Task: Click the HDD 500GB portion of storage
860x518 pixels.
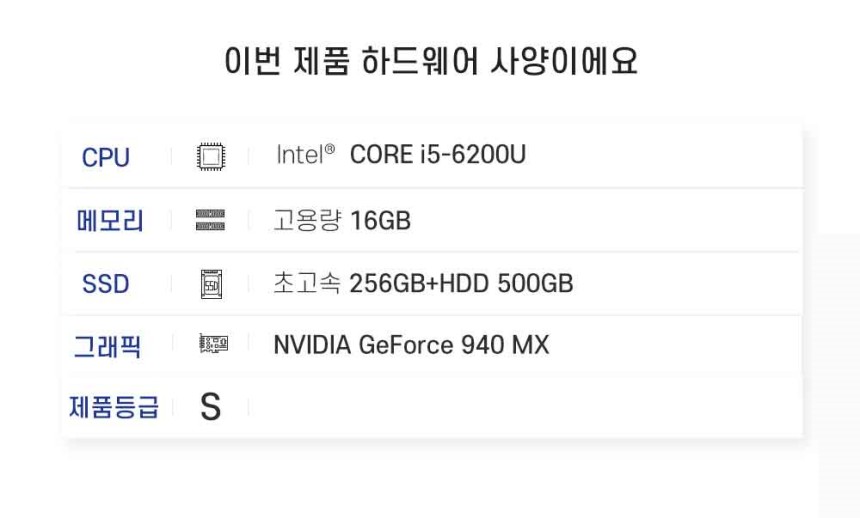Action: coord(506,284)
